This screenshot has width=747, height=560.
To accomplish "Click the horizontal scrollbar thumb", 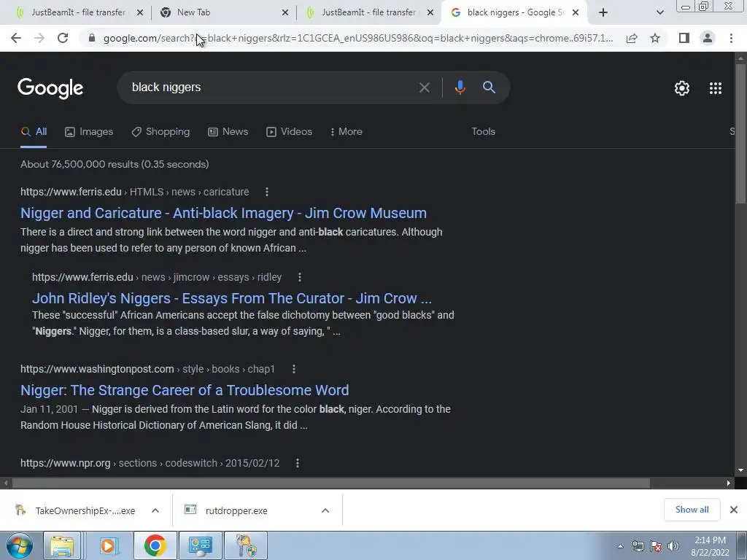I will tap(330, 483).
